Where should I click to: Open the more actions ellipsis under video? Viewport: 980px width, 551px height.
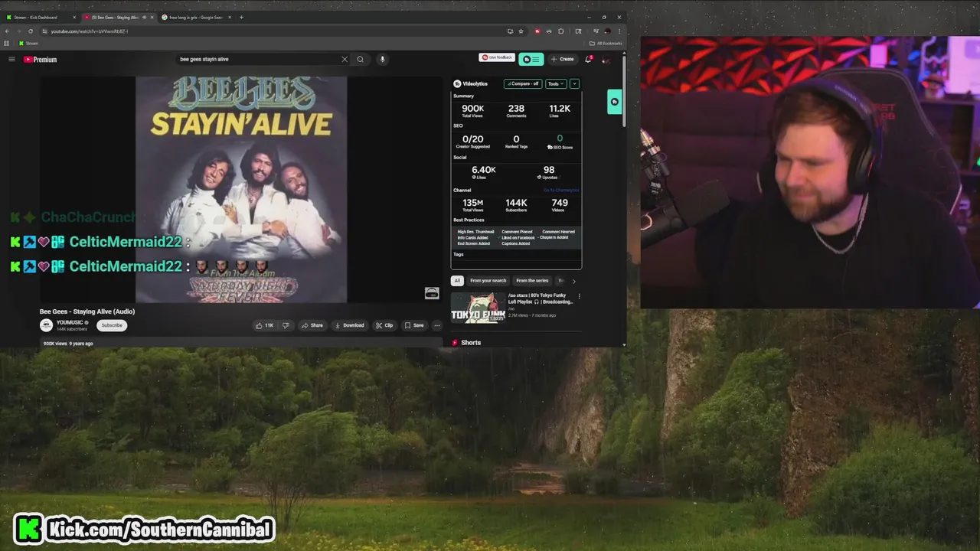coord(436,325)
